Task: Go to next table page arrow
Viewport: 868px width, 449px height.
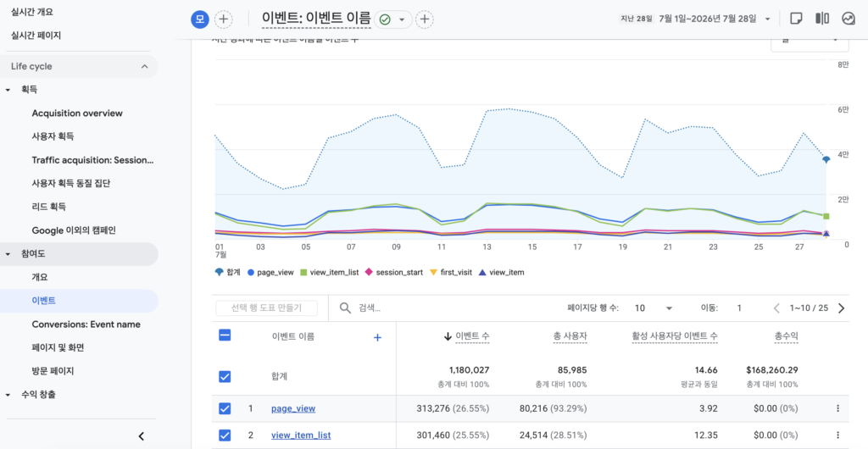Action: pyautogui.click(x=842, y=308)
